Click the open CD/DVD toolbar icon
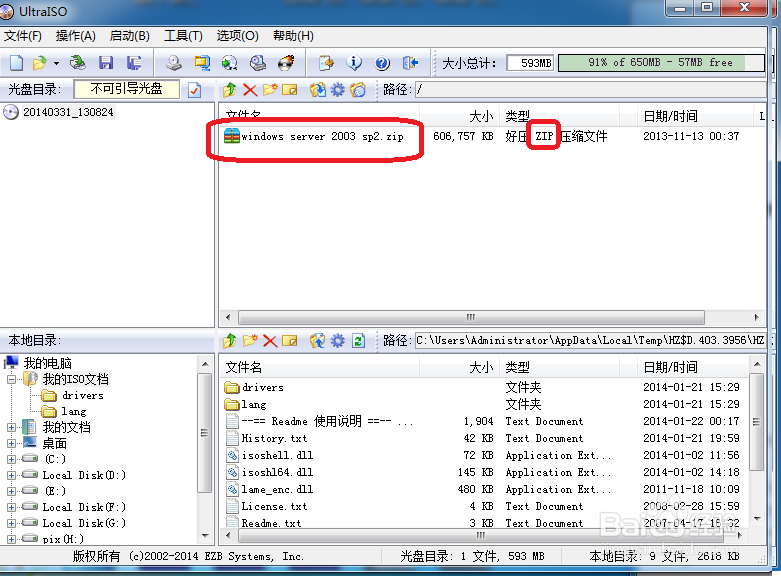Viewport: 781px width, 576px height. point(78,63)
